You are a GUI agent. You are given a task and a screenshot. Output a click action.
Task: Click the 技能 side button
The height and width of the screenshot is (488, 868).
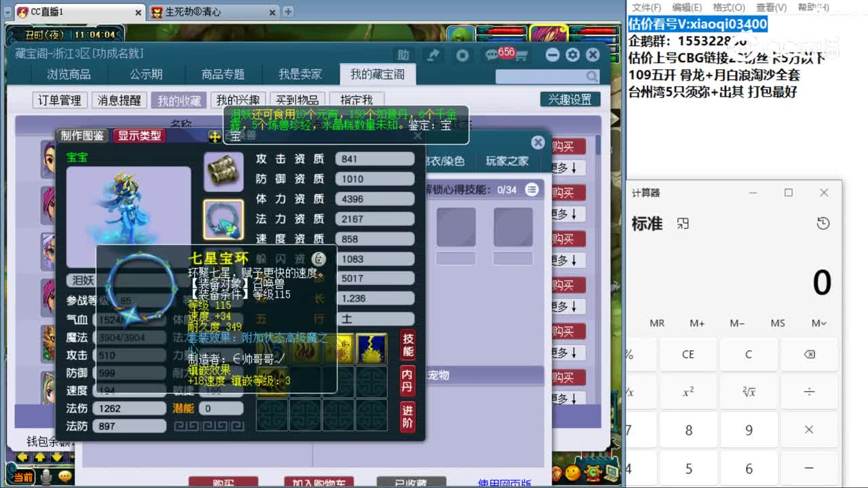(x=408, y=346)
